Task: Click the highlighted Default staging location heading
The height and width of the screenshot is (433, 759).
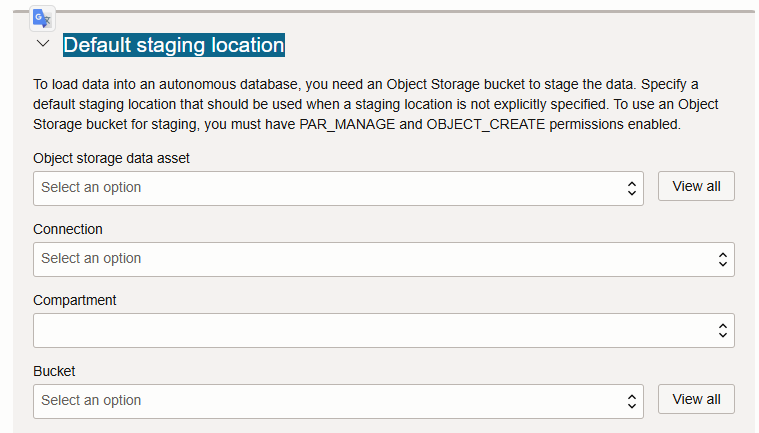Action: click(174, 45)
